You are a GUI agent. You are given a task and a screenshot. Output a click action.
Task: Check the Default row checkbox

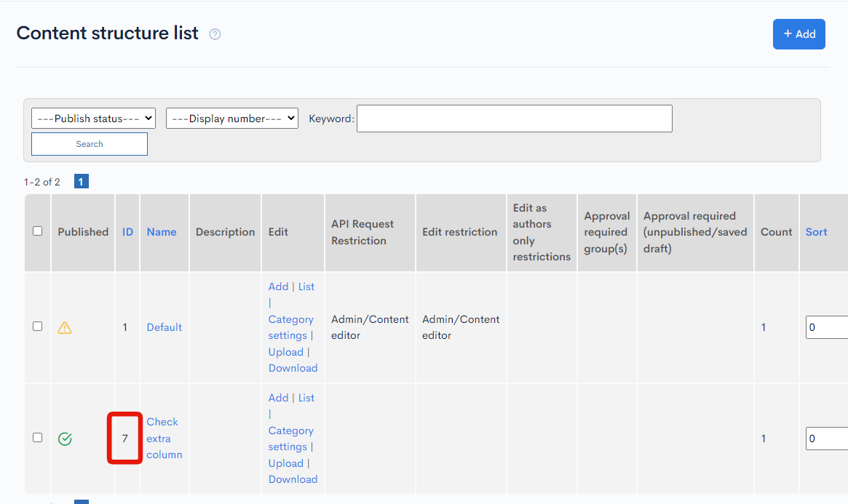(x=38, y=327)
